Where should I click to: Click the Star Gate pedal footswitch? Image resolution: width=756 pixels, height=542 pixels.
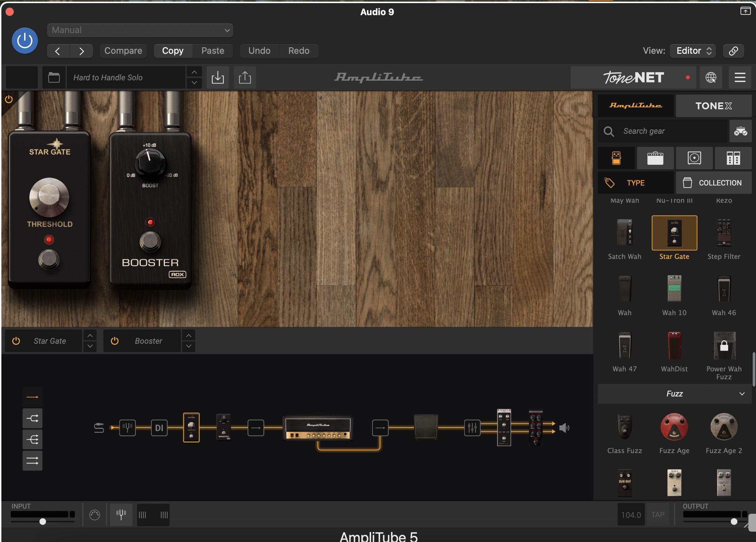coord(49,259)
